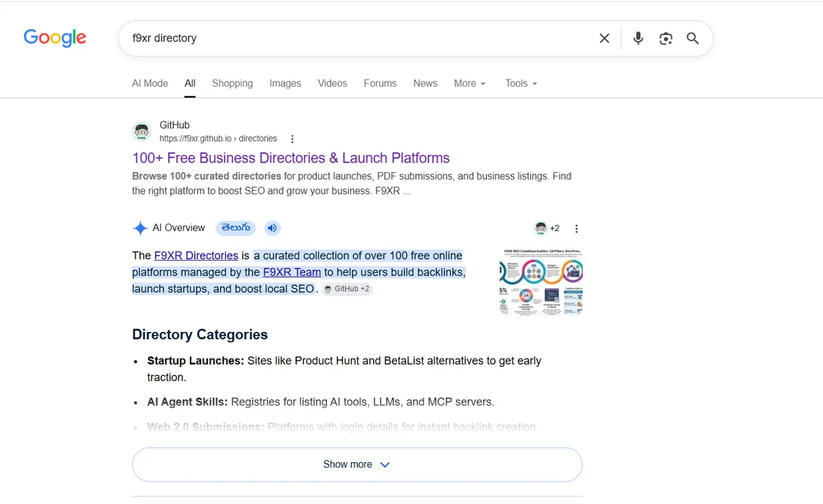Click the GitHub +2 source chip
823x504 pixels.
click(x=347, y=289)
